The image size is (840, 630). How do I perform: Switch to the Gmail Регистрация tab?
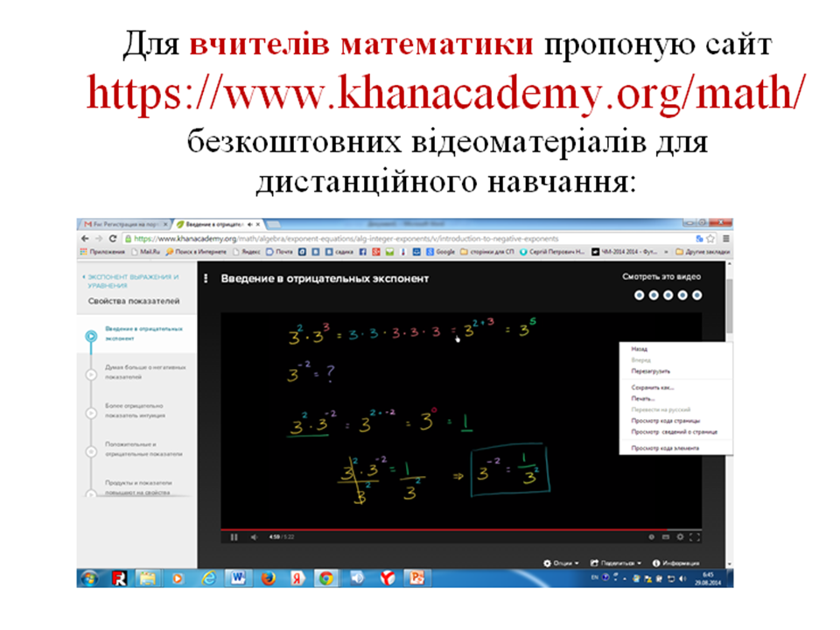[x=125, y=224]
